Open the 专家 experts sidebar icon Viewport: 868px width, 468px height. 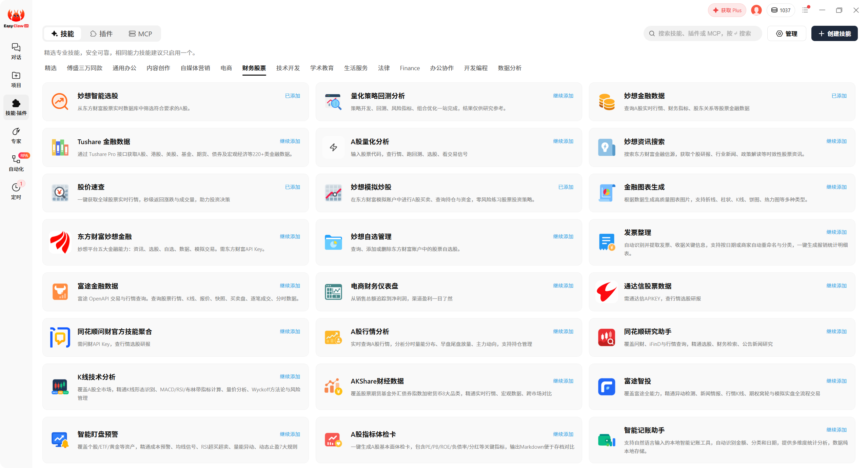click(16, 135)
